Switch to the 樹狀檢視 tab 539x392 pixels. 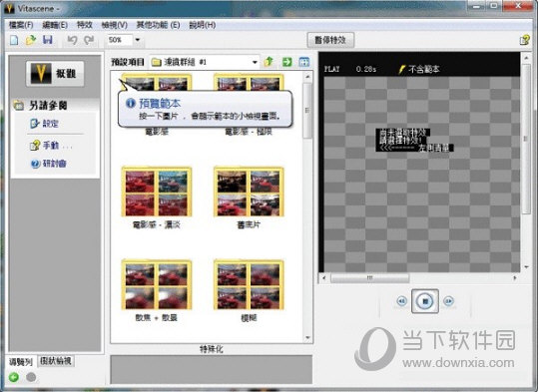pos(55,361)
